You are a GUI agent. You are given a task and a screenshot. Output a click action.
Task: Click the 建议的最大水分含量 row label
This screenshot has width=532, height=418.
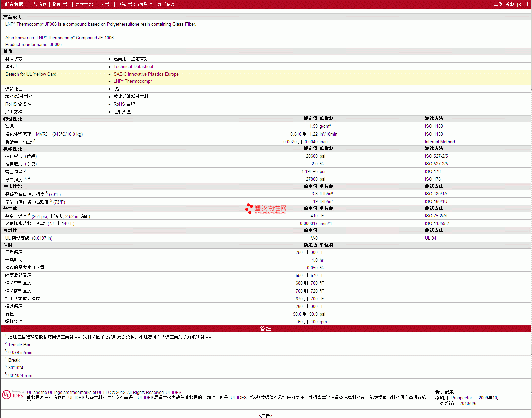click(x=25, y=268)
